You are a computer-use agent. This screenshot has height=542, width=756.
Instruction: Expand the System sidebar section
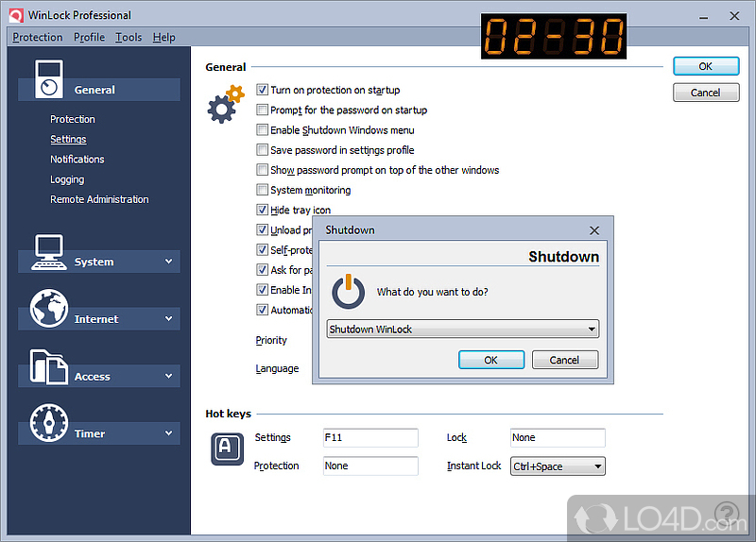tap(168, 262)
